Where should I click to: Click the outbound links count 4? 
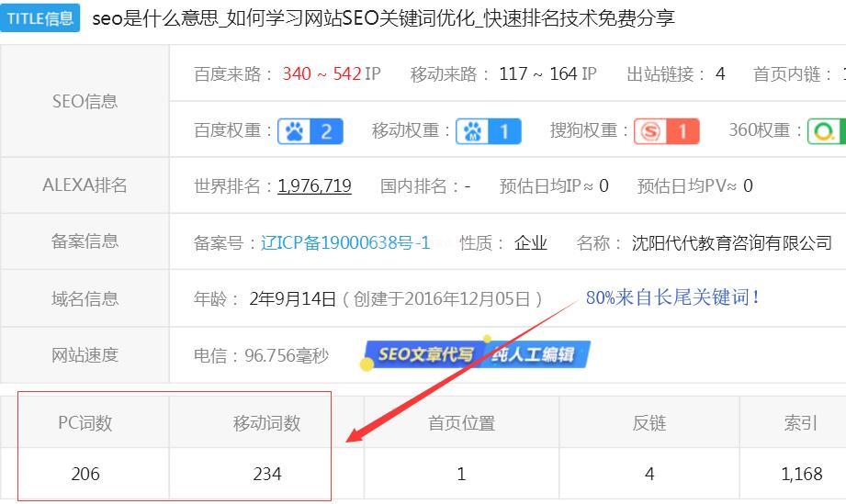click(720, 73)
